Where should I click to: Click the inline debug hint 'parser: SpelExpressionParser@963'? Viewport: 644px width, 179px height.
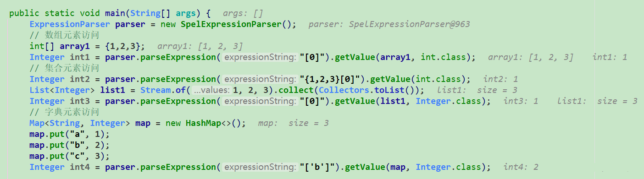pyautogui.click(x=389, y=24)
